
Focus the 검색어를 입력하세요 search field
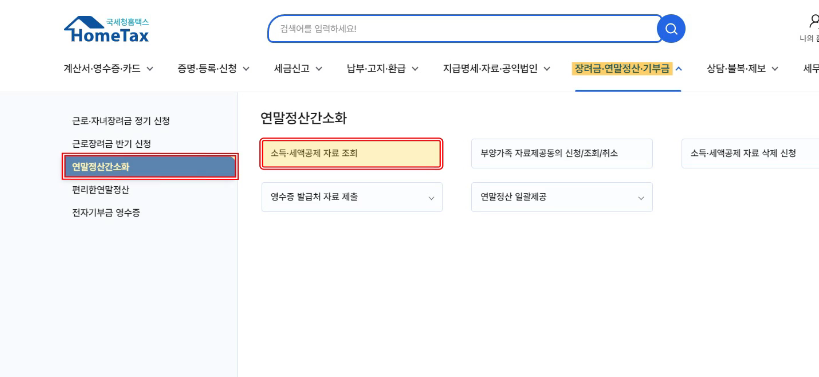pyautogui.click(x=464, y=29)
